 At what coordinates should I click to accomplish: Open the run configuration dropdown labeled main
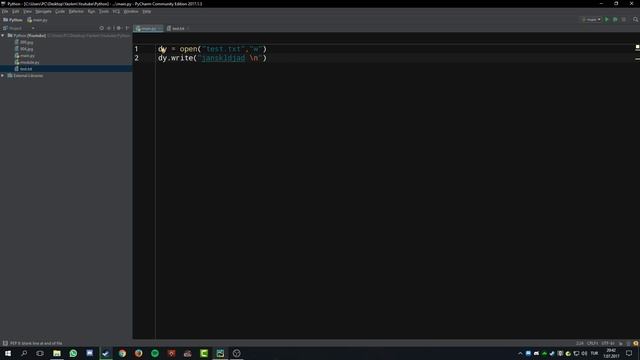point(591,20)
